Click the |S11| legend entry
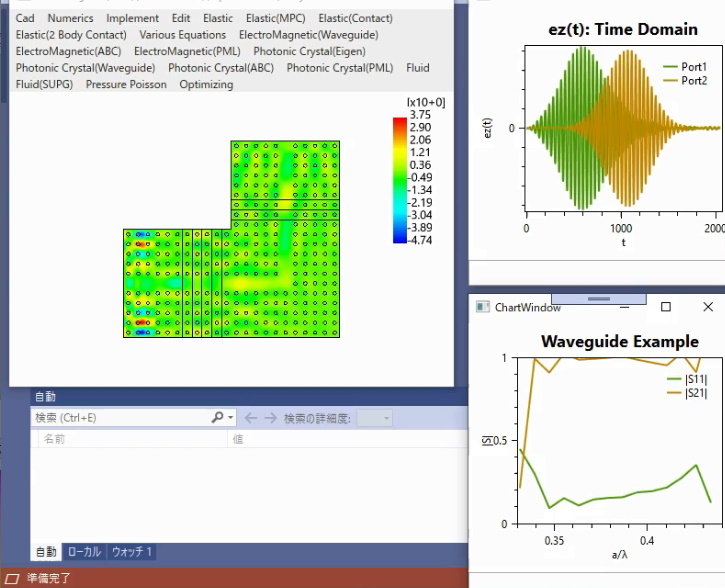The height and width of the screenshot is (588, 725). [x=687, y=379]
